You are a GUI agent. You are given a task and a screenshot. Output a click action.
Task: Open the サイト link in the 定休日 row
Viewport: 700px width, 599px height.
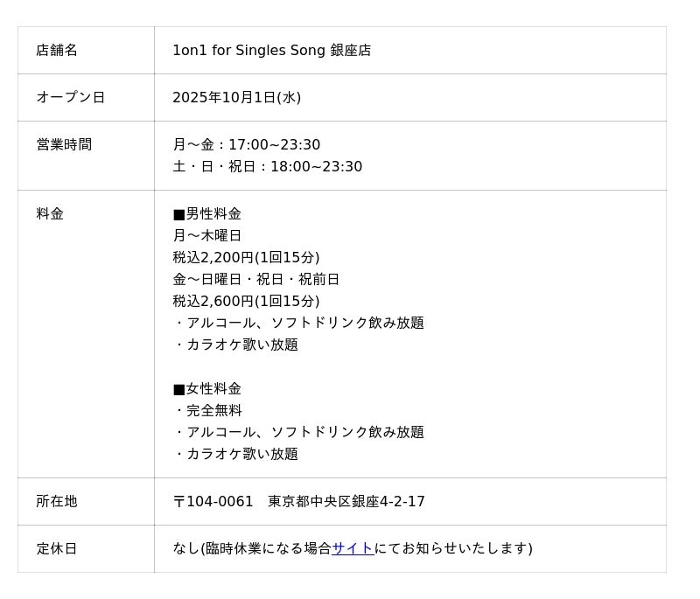(x=353, y=548)
